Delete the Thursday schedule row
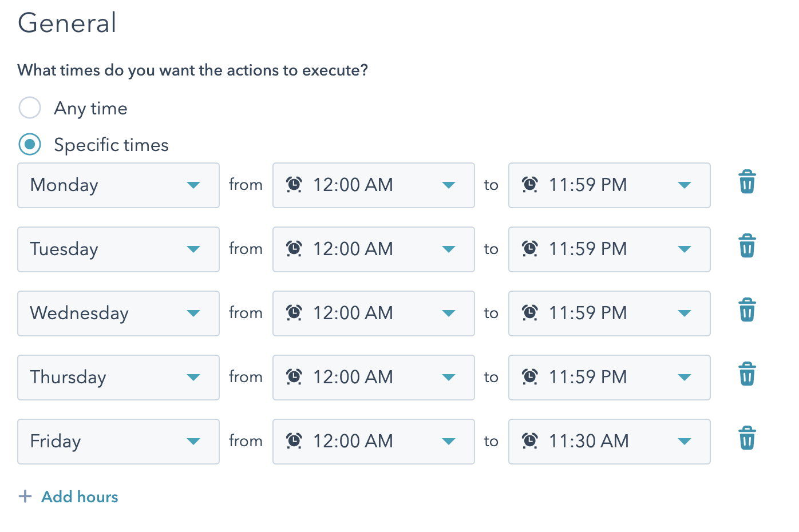The width and height of the screenshot is (799, 532). tap(747, 374)
